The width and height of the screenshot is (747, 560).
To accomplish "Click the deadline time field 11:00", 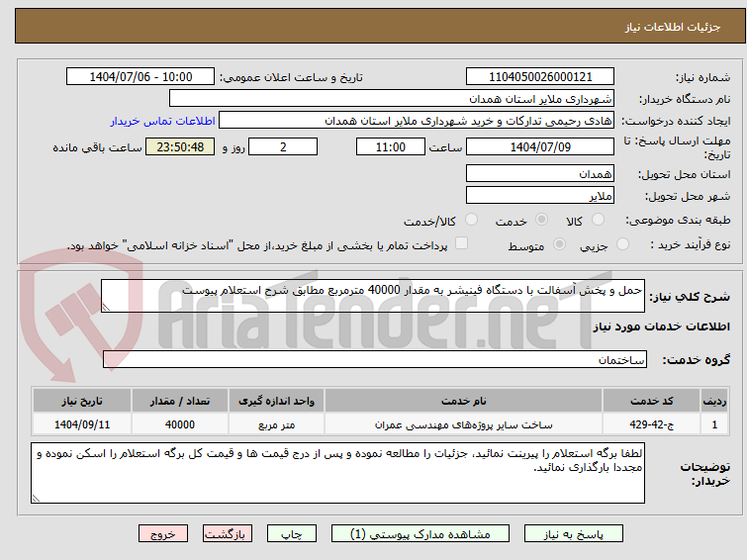I will point(391,146).
